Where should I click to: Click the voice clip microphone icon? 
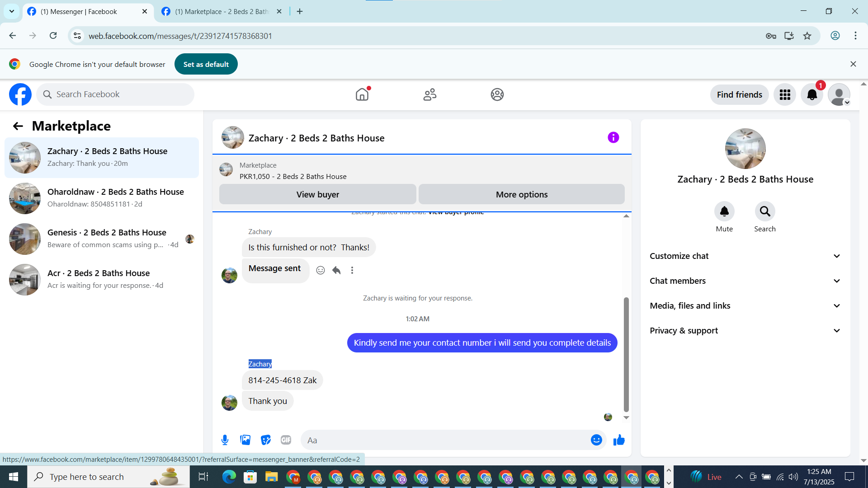point(225,440)
